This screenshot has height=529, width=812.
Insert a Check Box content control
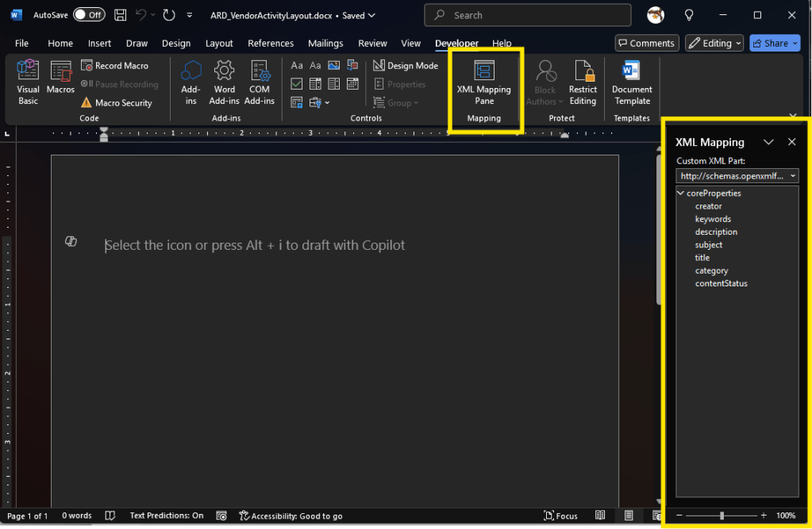click(297, 83)
